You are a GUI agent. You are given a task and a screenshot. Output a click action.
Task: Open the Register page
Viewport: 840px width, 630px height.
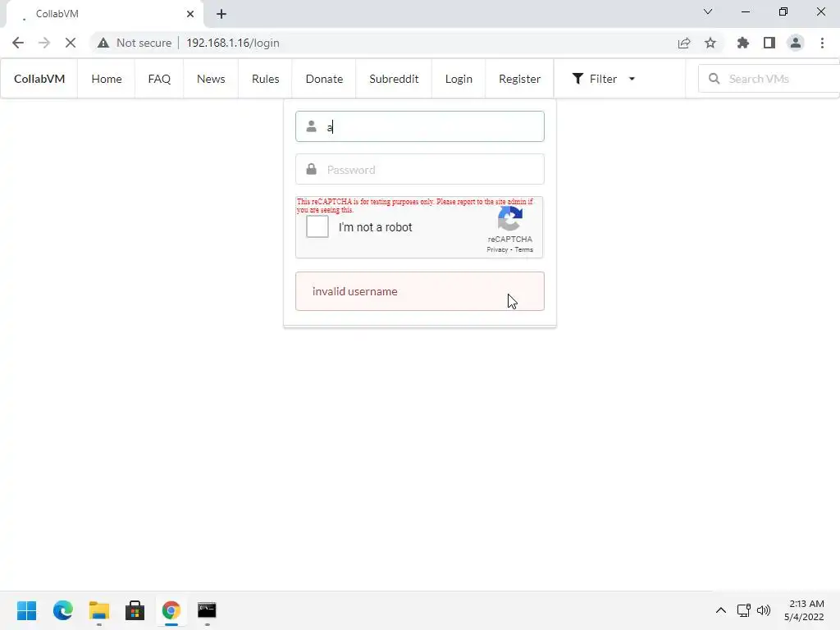click(519, 79)
